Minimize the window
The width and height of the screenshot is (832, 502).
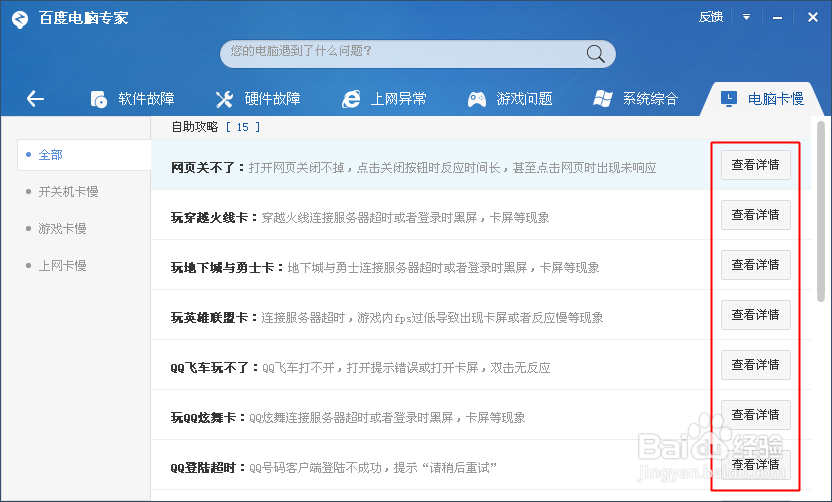point(777,18)
